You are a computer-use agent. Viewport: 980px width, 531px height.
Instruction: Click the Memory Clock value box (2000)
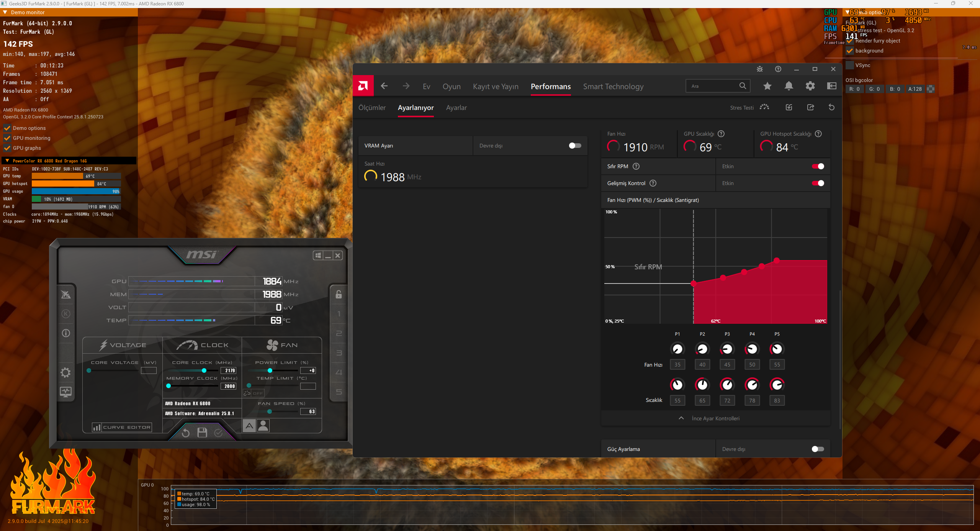[229, 386]
